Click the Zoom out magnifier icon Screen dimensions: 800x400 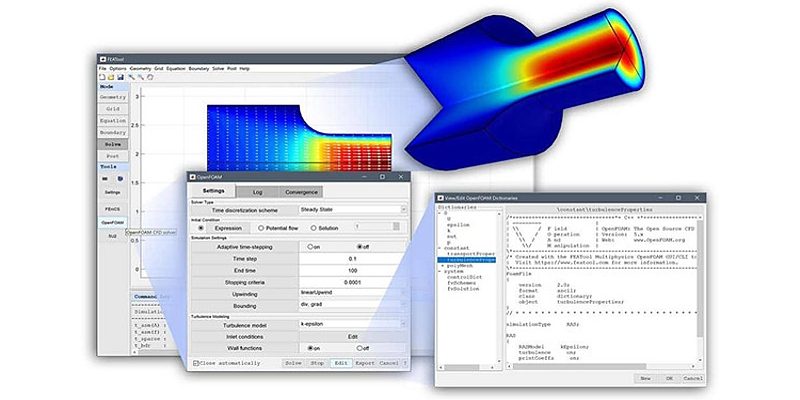tap(140, 77)
